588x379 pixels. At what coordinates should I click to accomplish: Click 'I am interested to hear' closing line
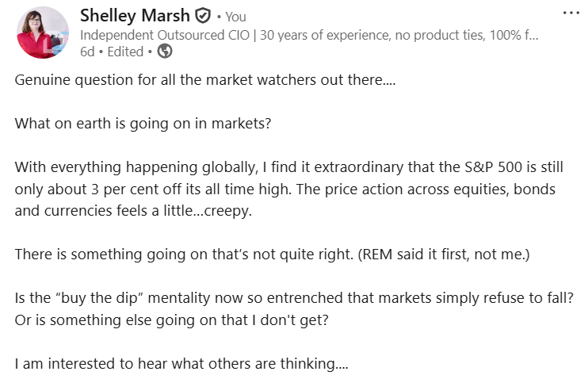[181, 365]
